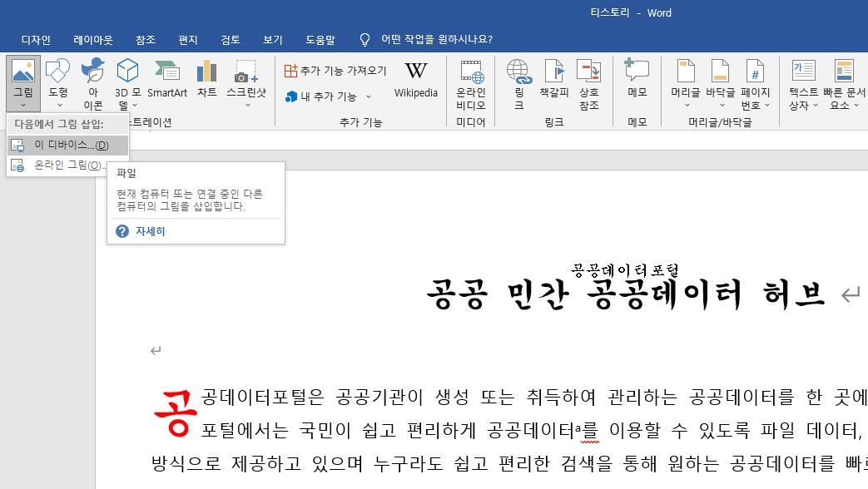Screen dimensions: 868x489
Task: Select the 아이콘 (Icons) tool
Action: 93,71
